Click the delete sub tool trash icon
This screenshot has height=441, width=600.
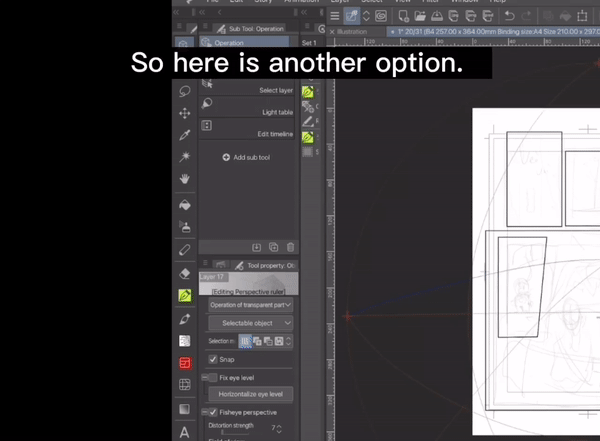click(x=290, y=247)
